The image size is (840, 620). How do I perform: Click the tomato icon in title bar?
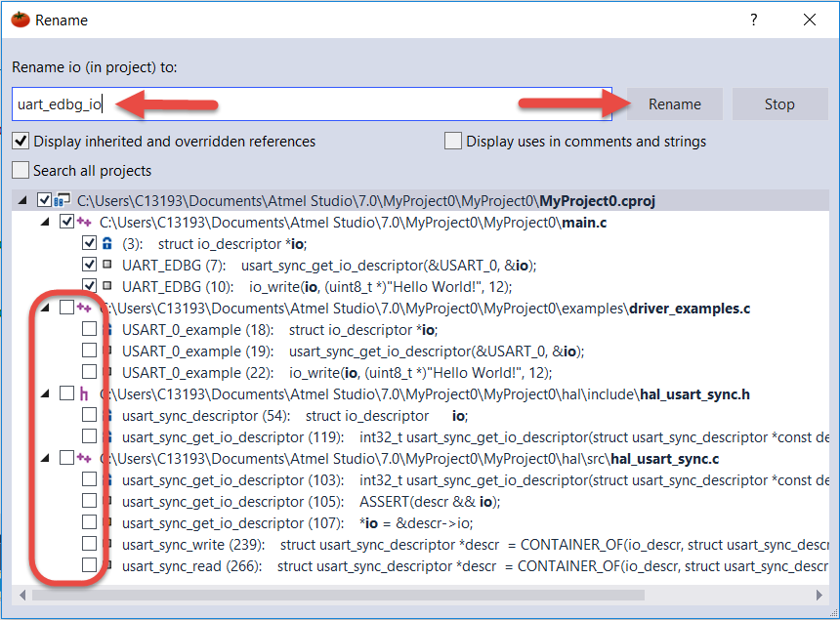click(x=19, y=20)
